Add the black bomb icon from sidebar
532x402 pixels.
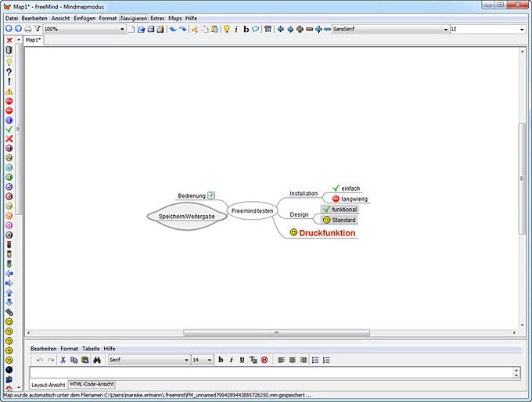pos(9,369)
